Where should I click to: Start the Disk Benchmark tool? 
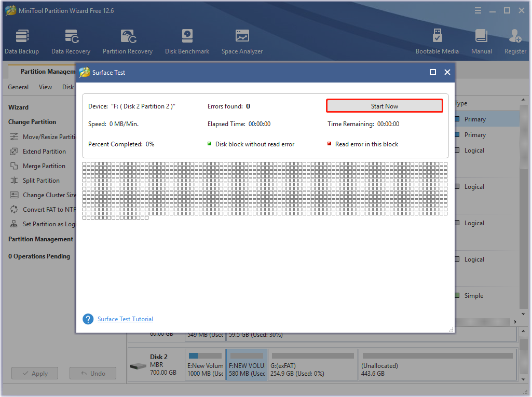coord(187,42)
